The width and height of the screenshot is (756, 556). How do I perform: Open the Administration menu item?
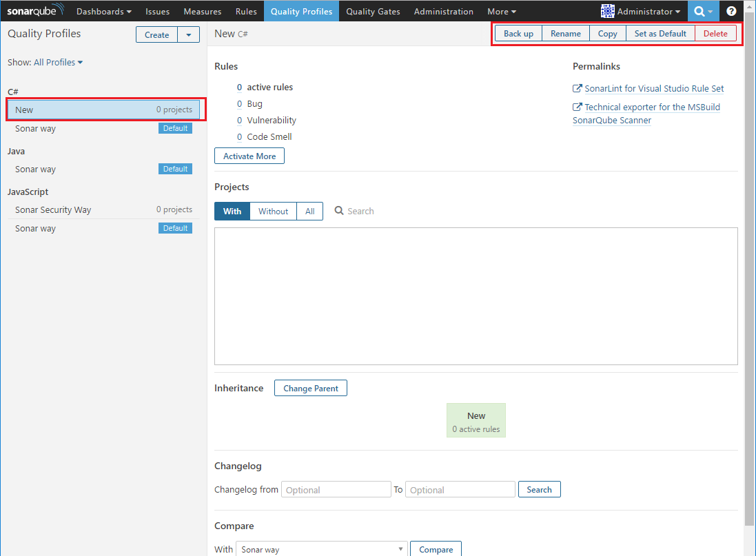(x=444, y=11)
